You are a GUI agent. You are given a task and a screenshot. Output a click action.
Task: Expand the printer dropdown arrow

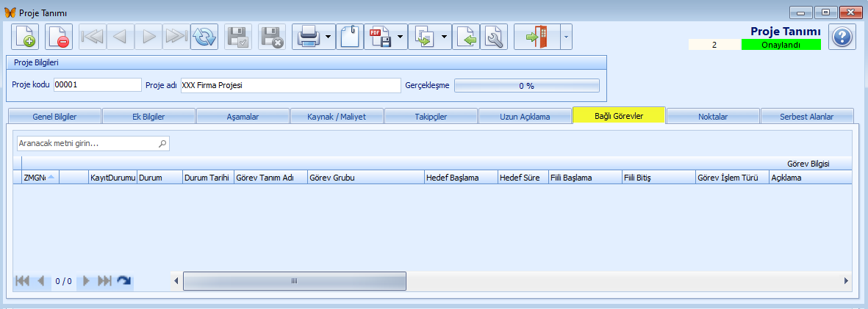coord(328,37)
